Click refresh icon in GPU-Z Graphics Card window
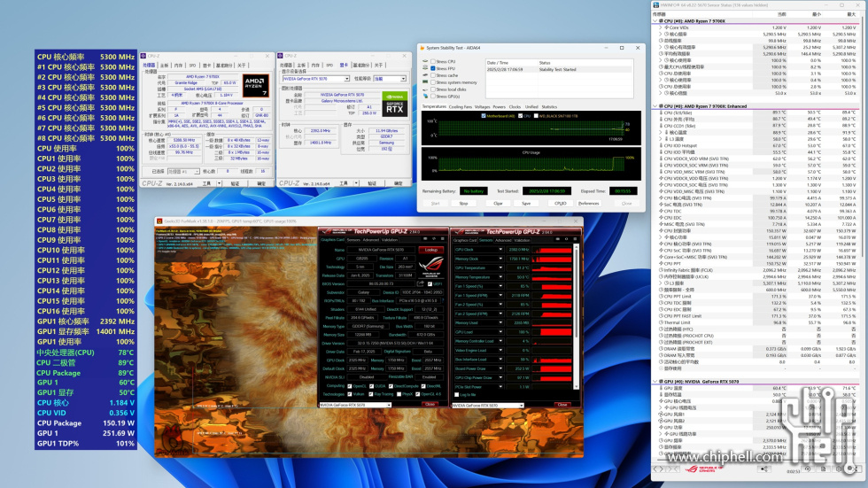The height and width of the screenshot is (488, 868). point(434,238)
